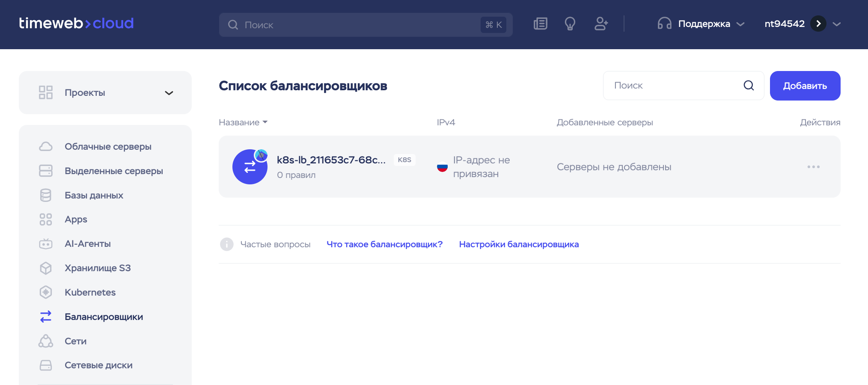Image resolution: width=868 pixels, height=385 pixels.
Task: Click the Балансировщики arrows icon
Action: point(46,317)
